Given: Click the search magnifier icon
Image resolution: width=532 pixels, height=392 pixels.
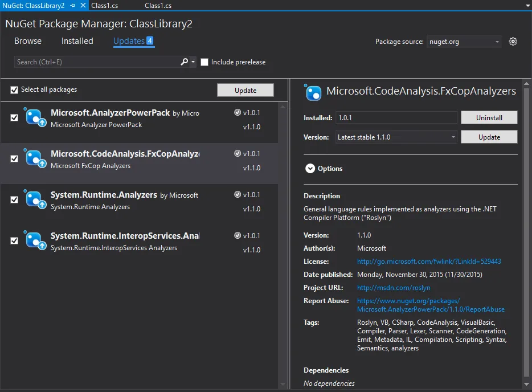Looking at the screenshot, I should coord(184,62).
